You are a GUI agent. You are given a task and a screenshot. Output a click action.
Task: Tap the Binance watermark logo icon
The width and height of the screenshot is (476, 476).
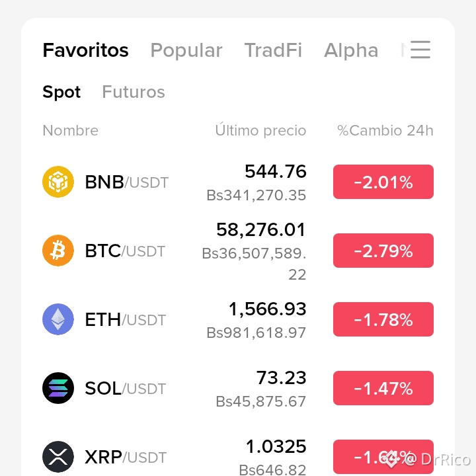(x=391, y=459)
